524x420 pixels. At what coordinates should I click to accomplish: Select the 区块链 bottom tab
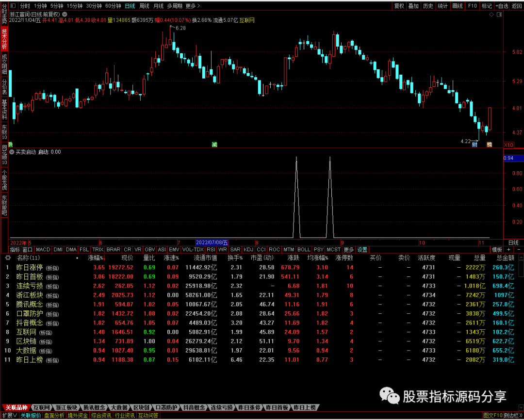[141, 408]
